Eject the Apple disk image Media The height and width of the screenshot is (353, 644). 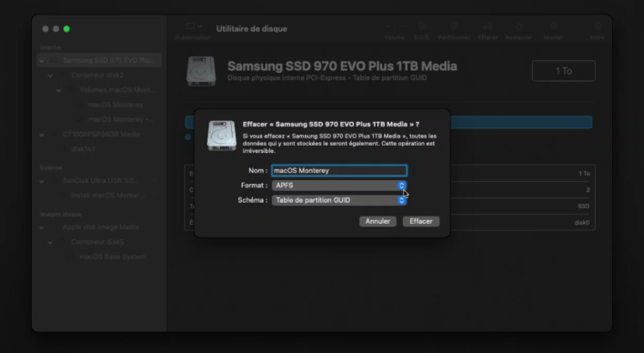[x=155, y=227]
